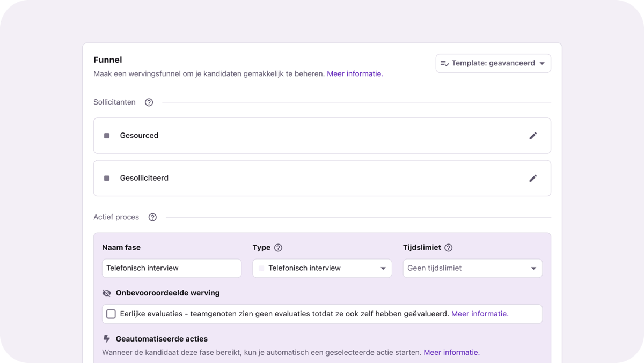Open Meer informatie link for Eerlijke evaluaties
644x363 pixels.
click(x=480, y=314)
